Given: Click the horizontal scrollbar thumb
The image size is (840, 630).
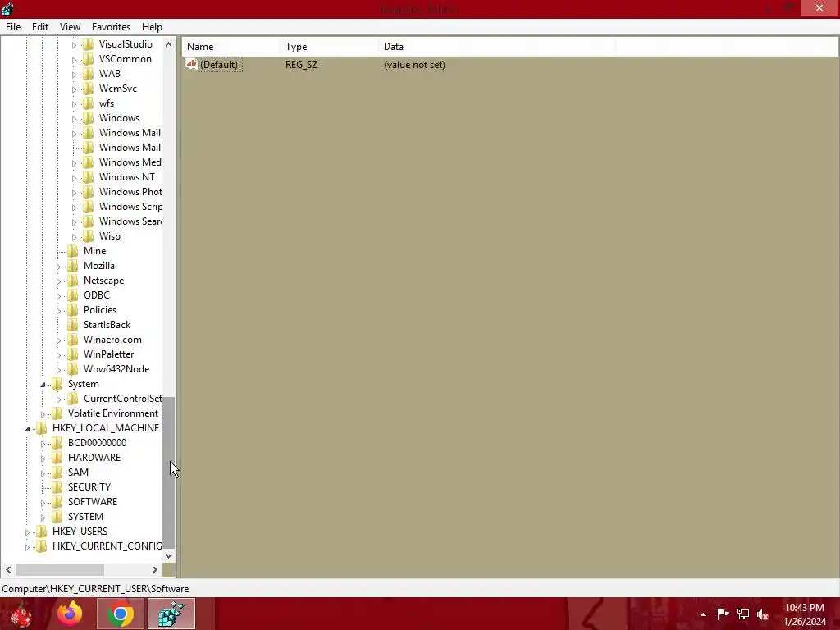Looking at the screenshot, I should (59, 569).
